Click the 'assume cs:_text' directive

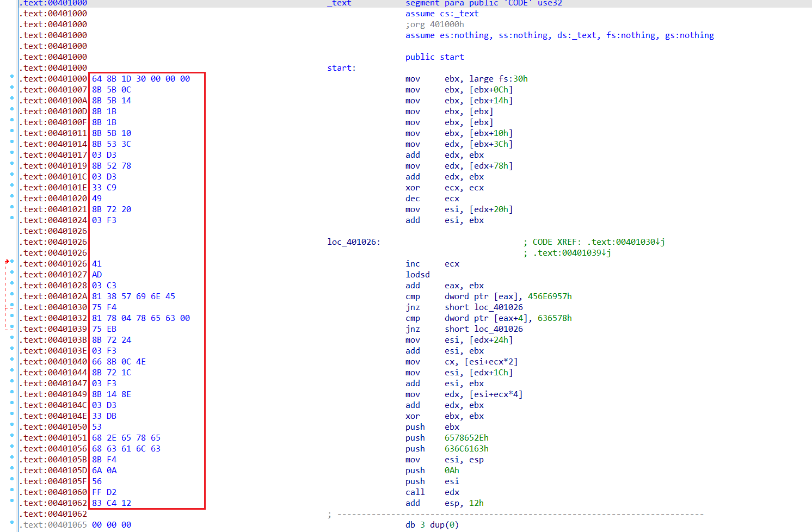pyautogui.click(x=442, y=14)
